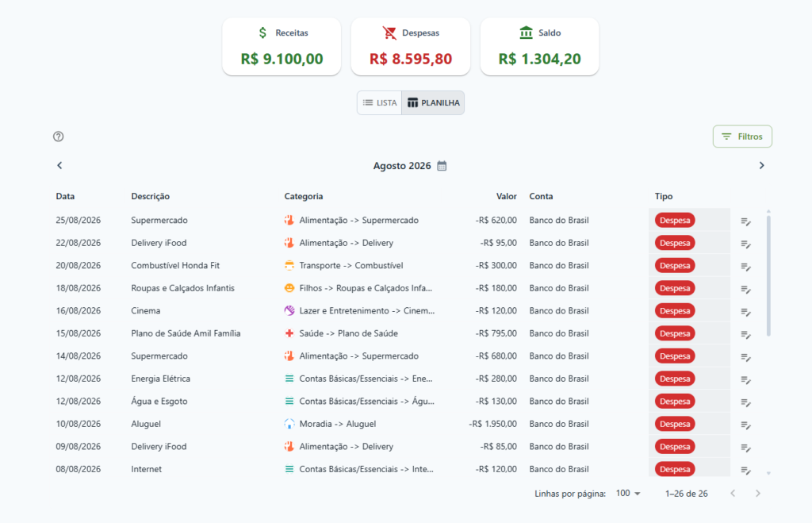Click the Saldo summary card

[x=539, y=47]
